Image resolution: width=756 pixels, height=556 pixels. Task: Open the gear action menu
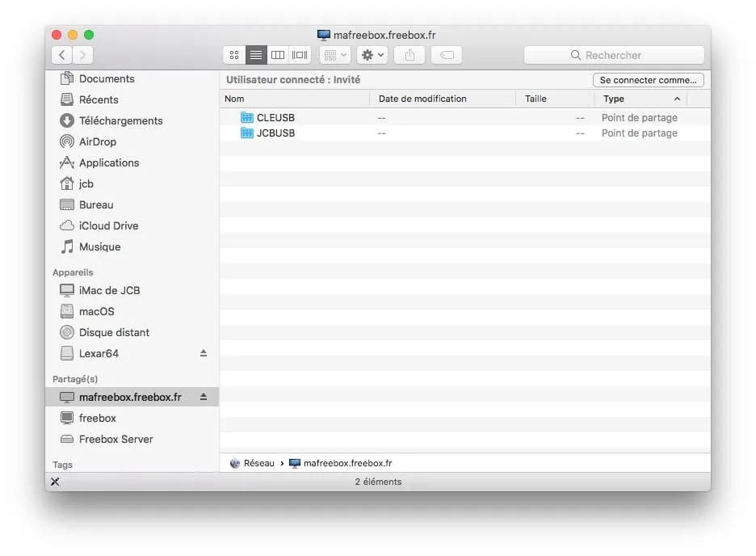click(x=372, y=55)
